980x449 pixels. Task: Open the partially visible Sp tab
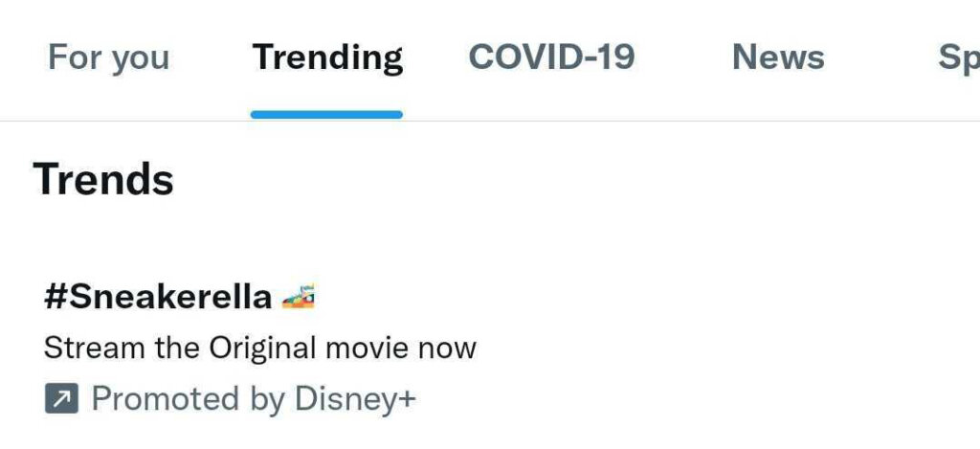coord(958,57)
